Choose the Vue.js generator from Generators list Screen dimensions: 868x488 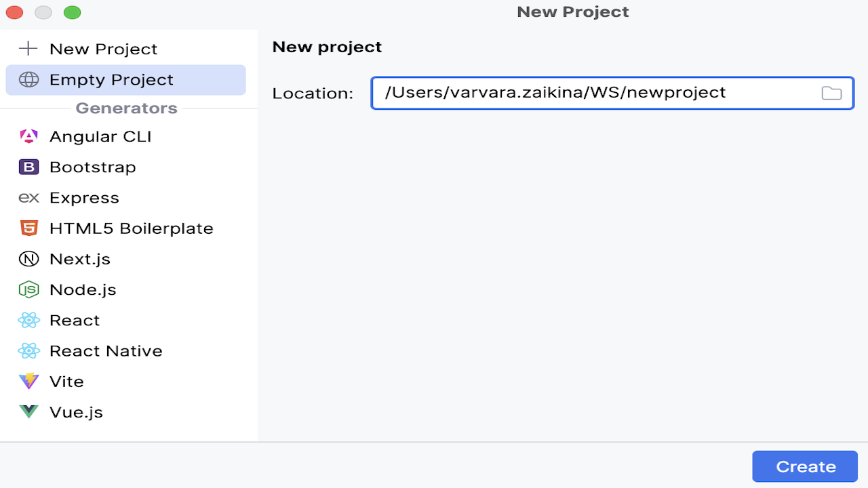pos(75,411)
